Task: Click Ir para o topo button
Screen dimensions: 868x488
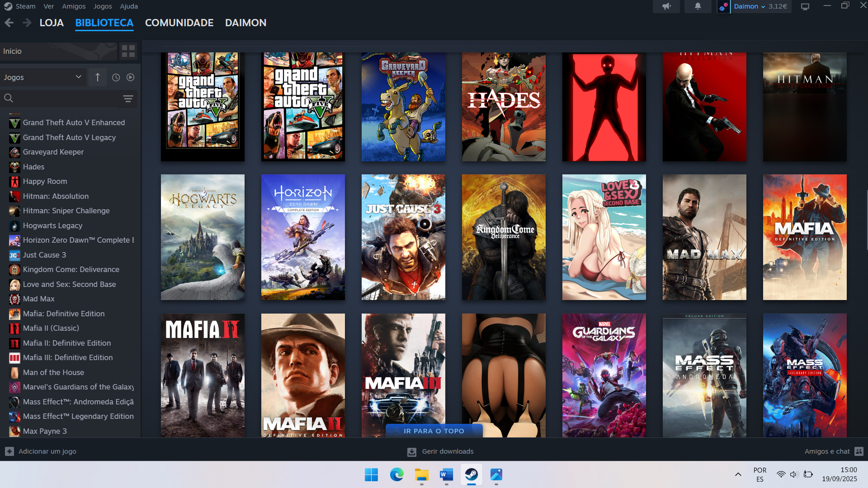Action: click(x=434, y=431)
